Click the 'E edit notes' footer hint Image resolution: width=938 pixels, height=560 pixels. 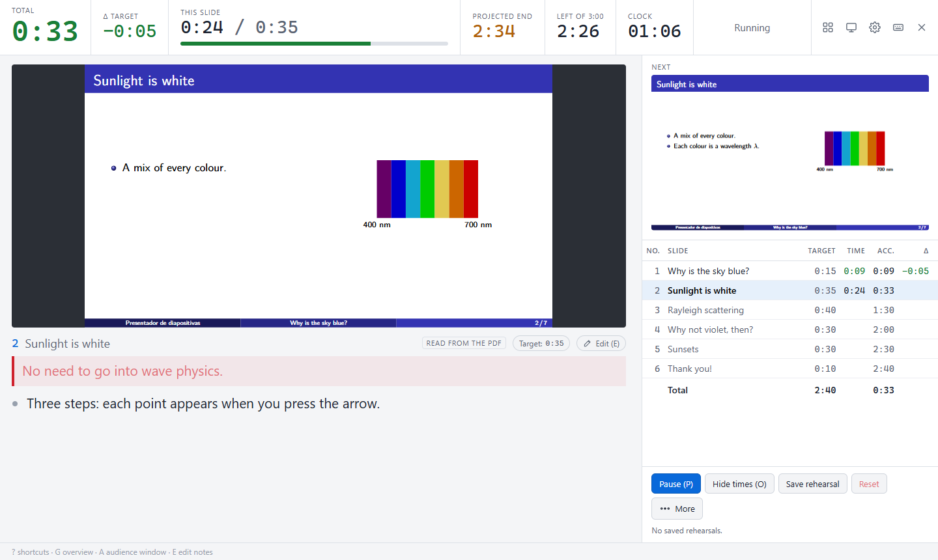tap(193, 552)
